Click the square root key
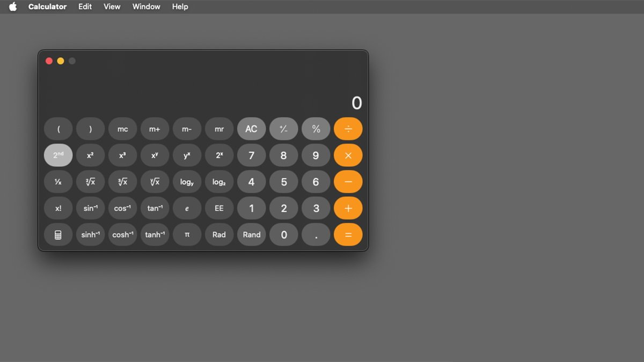 tap(90, 182)
